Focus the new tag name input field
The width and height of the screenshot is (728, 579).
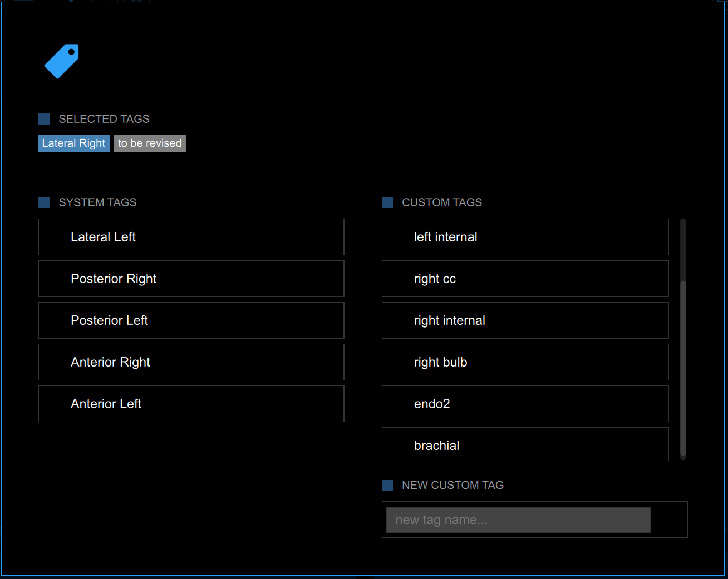pos(518,519)
